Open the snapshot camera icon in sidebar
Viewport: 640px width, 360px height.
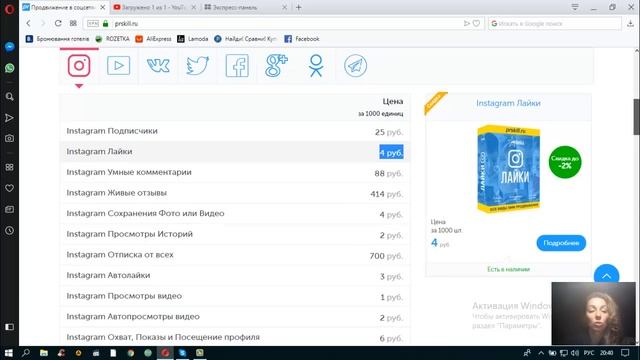[9, 138]
